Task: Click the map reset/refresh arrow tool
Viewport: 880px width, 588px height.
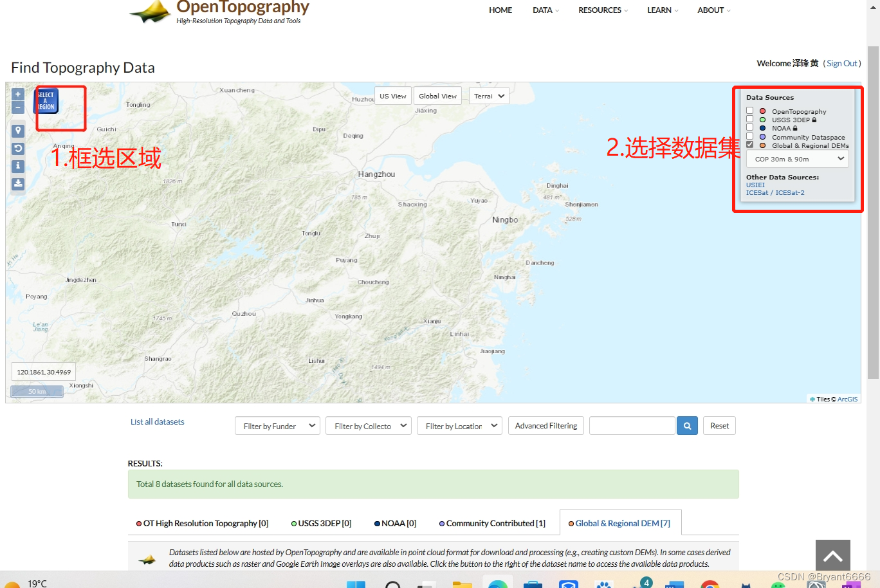Action: [18, 149]
